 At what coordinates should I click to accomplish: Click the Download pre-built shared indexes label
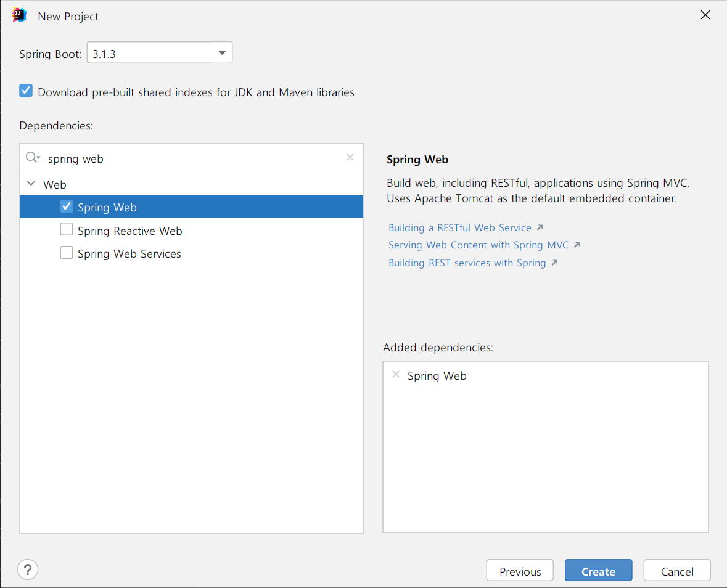tap(195, 92)
